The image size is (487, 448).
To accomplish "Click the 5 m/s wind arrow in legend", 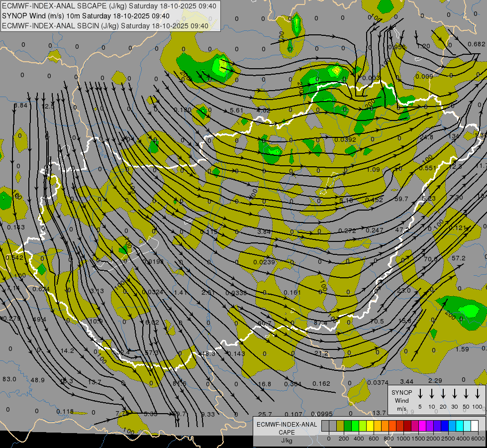I will [420, 393].
